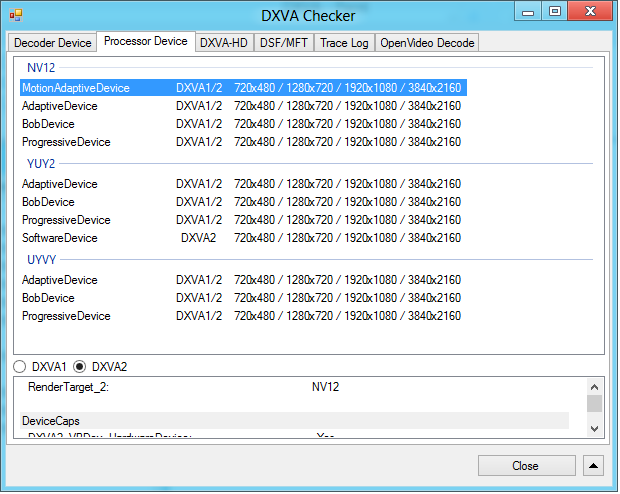The width and height of the screenshot is (620, 494).
Task: Select AdaptiveDevice row under UYVY
Action: tap(242, 280)
